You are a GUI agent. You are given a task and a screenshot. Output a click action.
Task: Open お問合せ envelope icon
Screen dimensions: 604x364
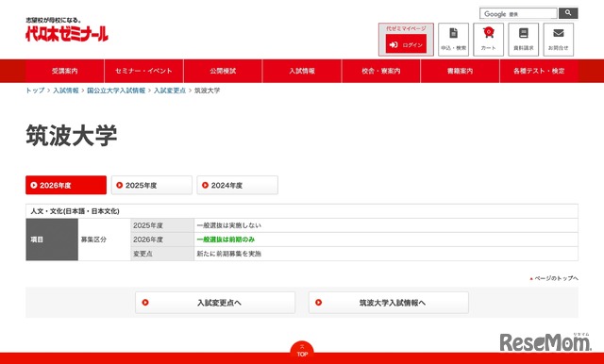point(559,40)
